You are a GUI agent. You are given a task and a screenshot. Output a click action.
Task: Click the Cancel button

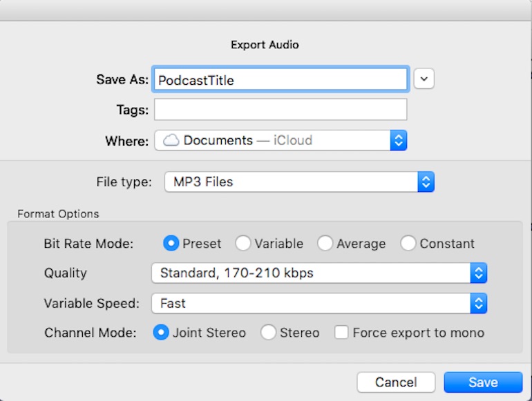(396, 382)
